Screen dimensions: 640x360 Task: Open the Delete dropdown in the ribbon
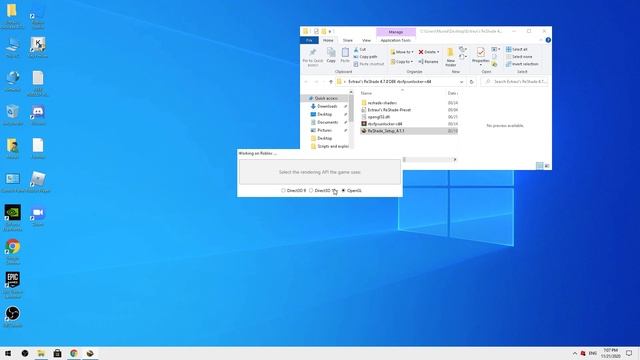(x=429, y=52)
